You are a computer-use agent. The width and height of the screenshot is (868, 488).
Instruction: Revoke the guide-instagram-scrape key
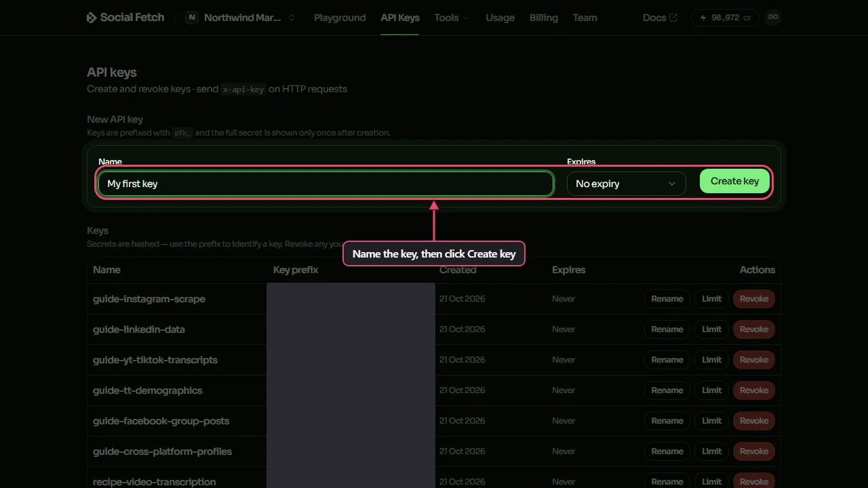[x=754, y=299]
